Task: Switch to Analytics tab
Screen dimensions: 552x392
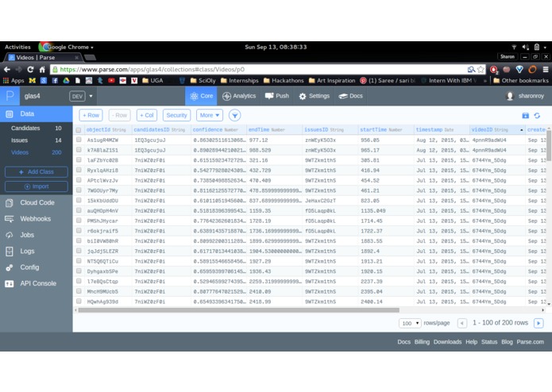Action: click(x=239, y=96)
